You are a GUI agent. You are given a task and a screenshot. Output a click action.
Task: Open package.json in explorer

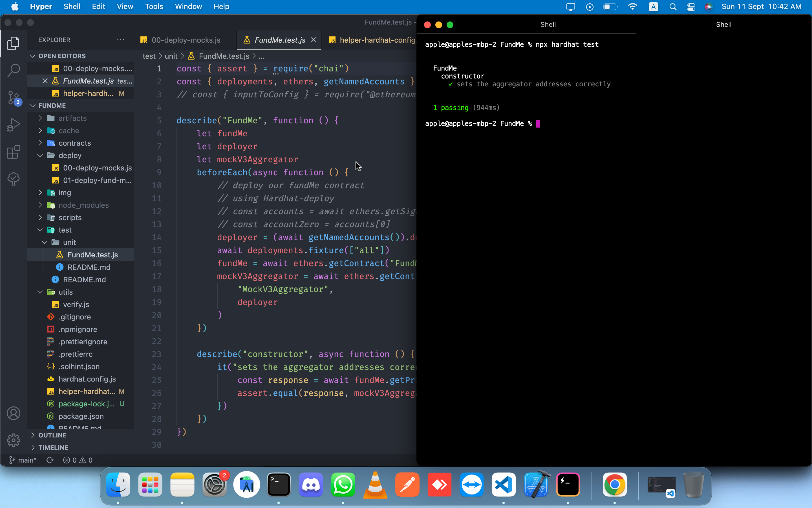point(81,416)
